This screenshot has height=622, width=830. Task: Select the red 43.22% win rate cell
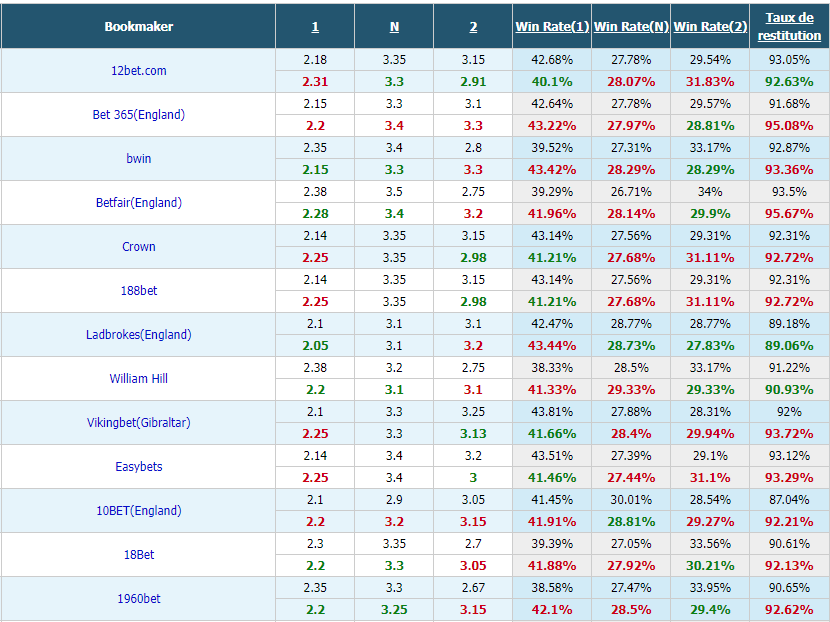(552, 125)
